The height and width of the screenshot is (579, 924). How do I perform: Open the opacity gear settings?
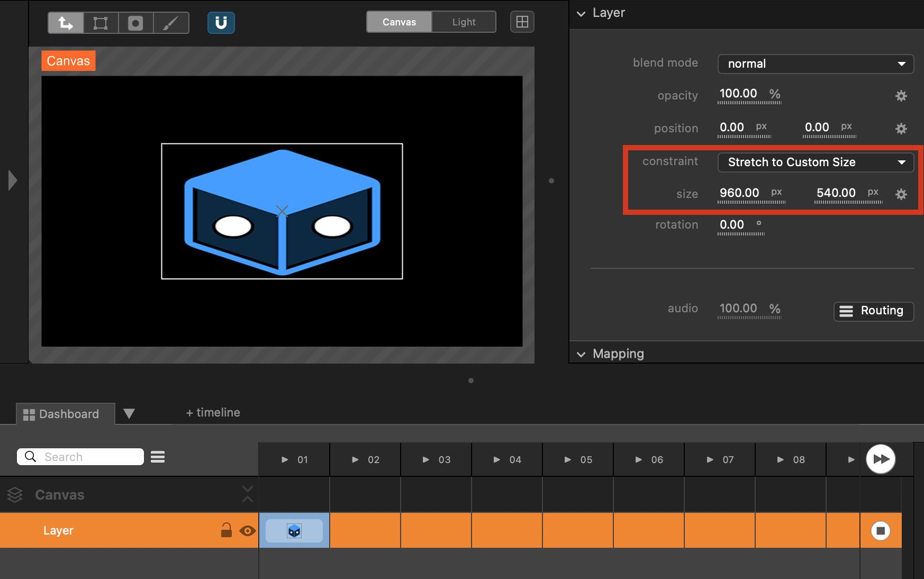(901, 96)
